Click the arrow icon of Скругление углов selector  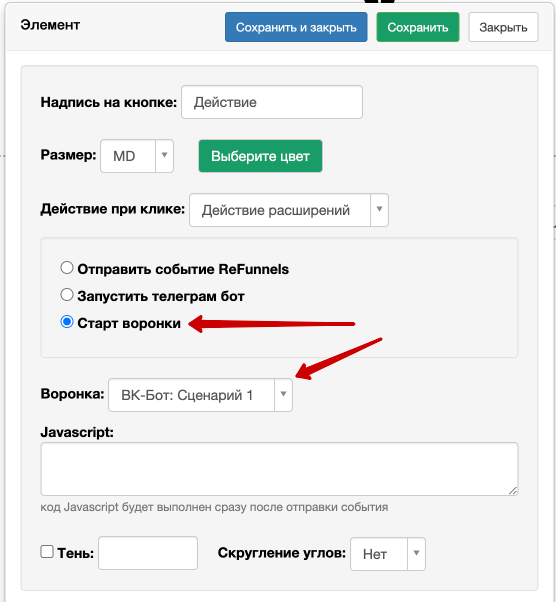(x=416, y=553)
